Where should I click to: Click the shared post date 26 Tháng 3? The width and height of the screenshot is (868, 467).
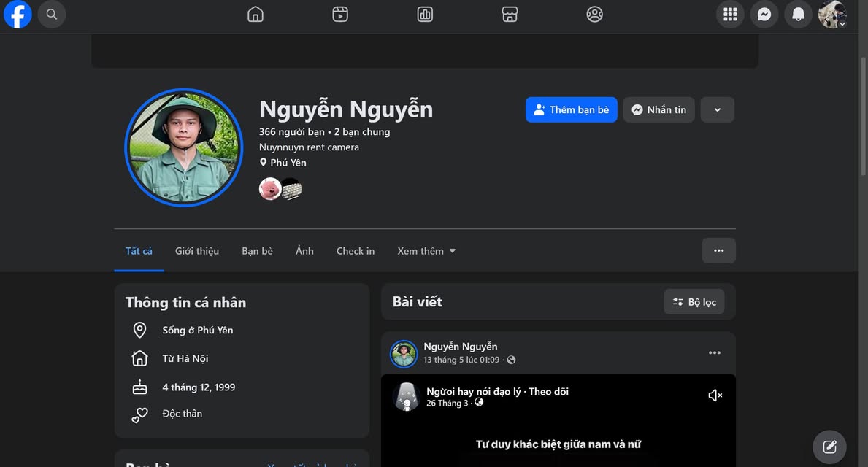(x=448, y=403)
